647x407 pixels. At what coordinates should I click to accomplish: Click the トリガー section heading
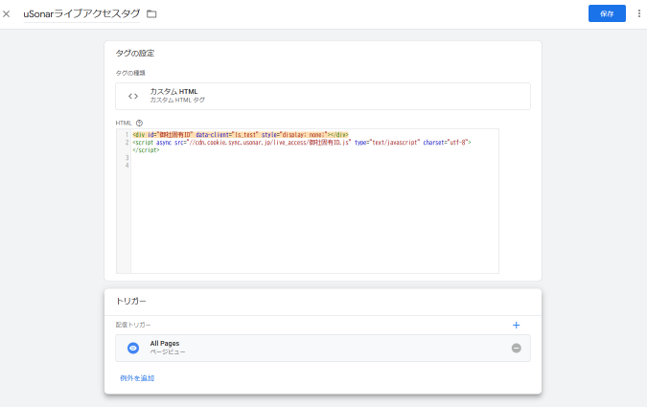(131, 301)
